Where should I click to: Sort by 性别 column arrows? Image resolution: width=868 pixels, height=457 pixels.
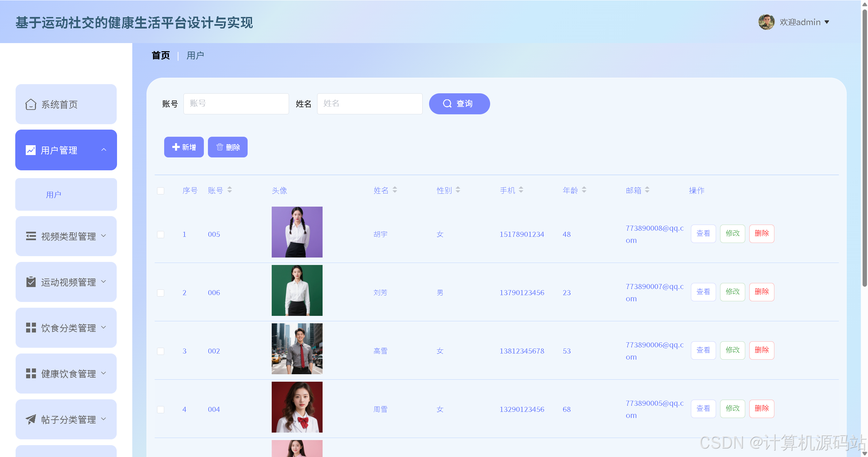coord(458,190)
